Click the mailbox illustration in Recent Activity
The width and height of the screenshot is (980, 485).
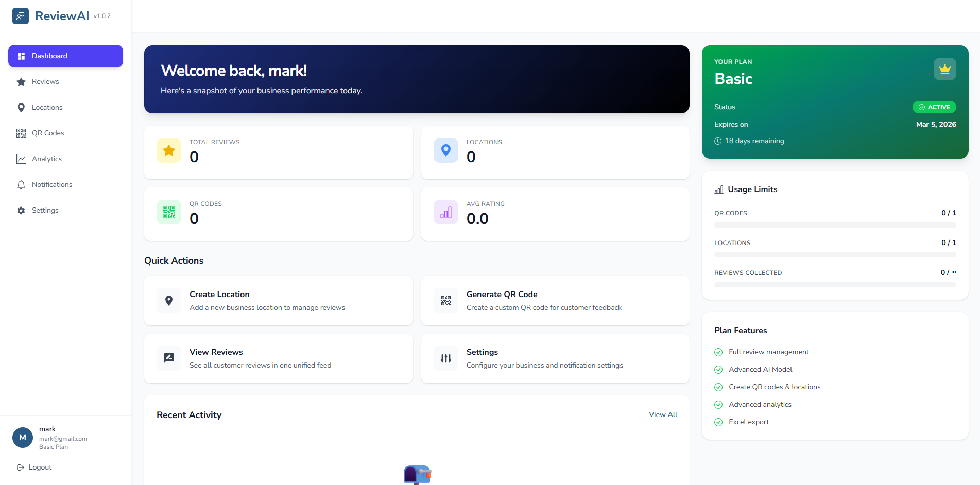pos(417,474)
